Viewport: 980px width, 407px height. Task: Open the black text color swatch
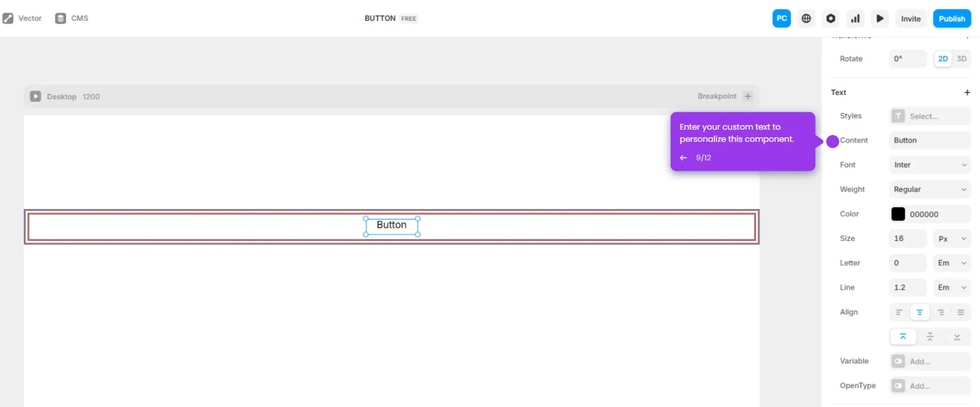[x=898, y=214]
